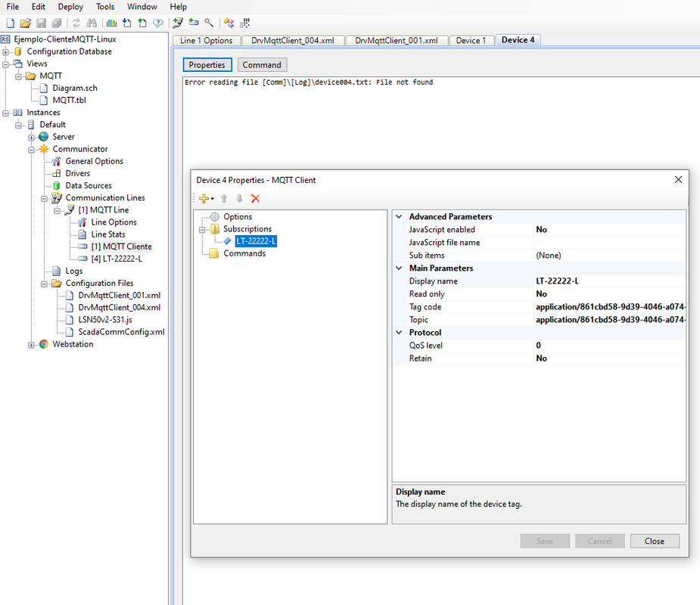This screenshot has width=700, height=605.
Task: Collapse the Views tree node
Action: [6, 64]
